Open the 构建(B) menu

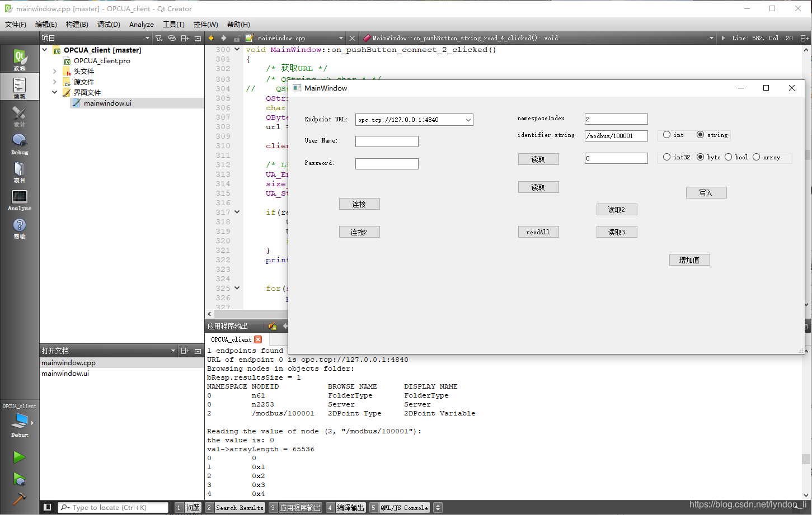pos(77,24)
